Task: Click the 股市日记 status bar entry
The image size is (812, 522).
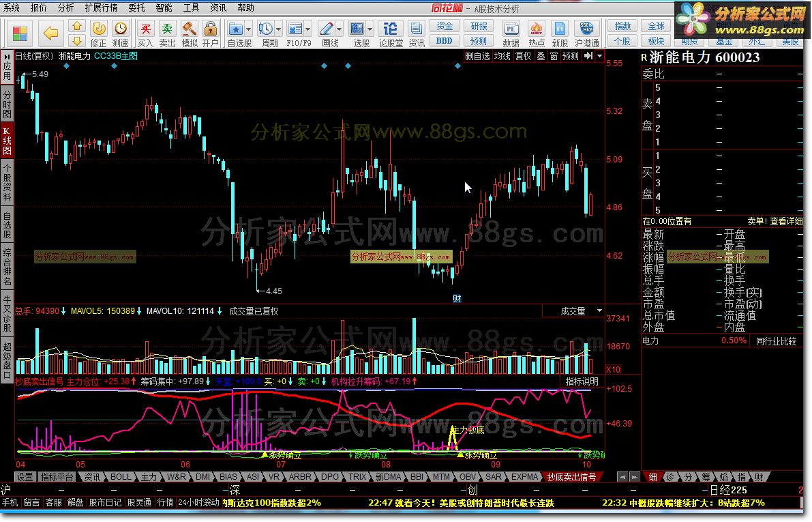Action: pos(104,503)
